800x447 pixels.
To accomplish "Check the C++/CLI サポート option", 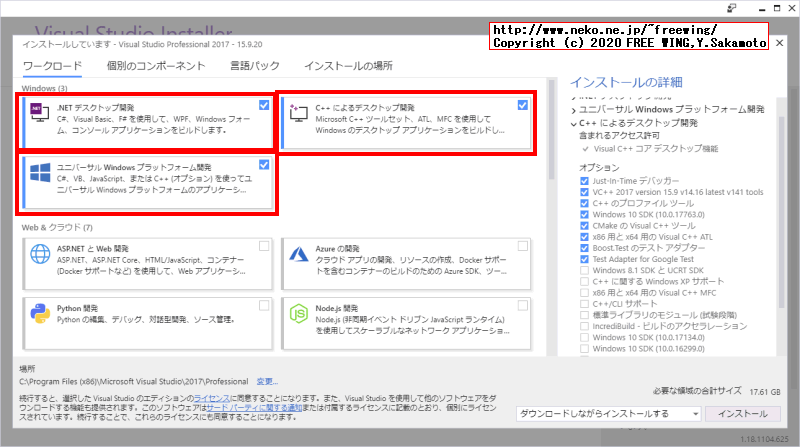I will click(584, 304).
